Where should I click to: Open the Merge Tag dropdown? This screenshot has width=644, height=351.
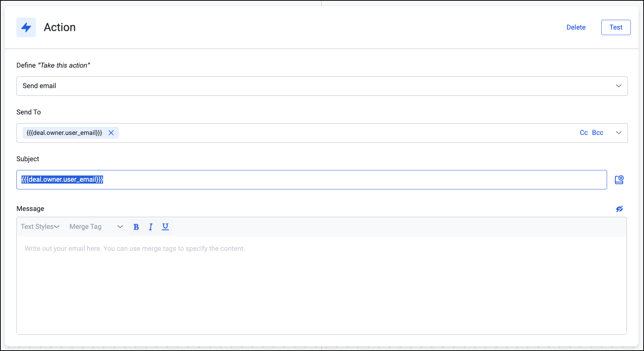pyautogui.click(x=96, y=227)
